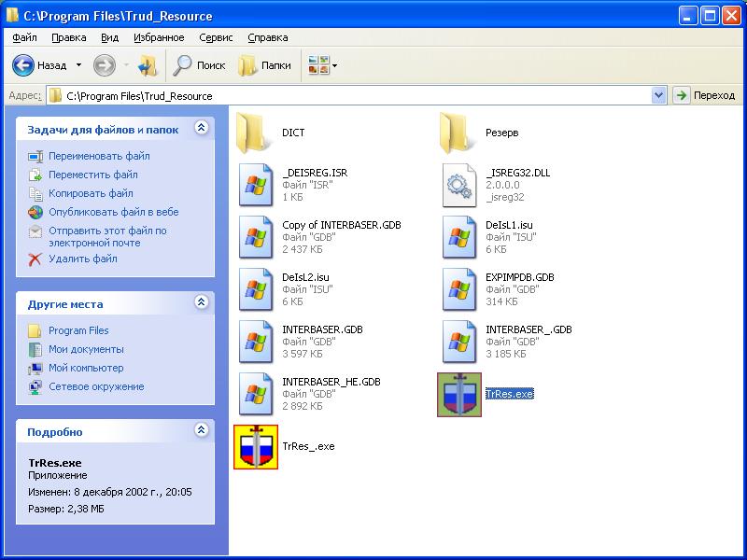Click Удалить файл link
Viewport: 747px width, 560px height.
[x=83, y=259]
